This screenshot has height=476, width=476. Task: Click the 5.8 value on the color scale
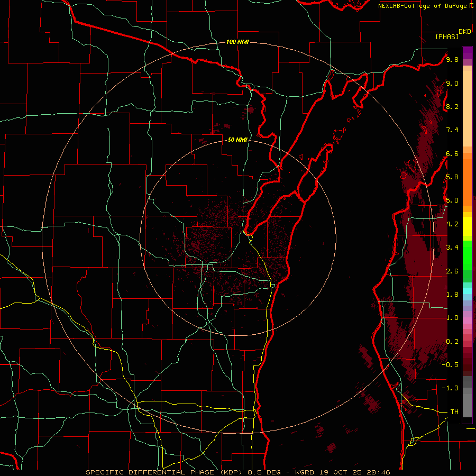point(452,177)
